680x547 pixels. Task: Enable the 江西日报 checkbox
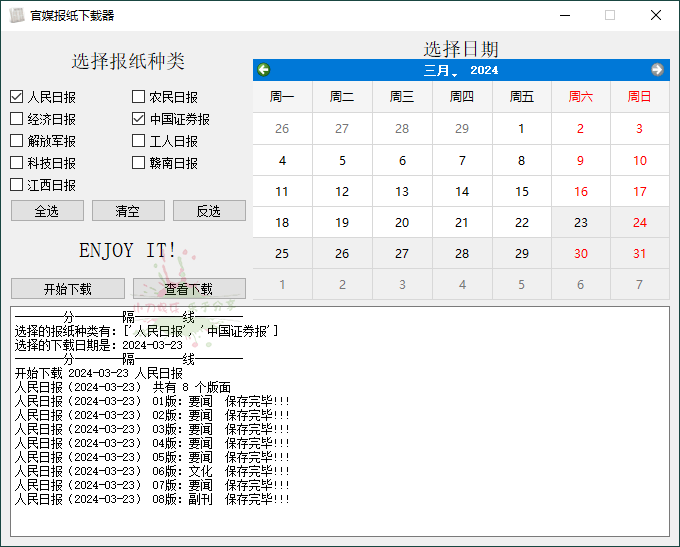[x=17, y=185]
